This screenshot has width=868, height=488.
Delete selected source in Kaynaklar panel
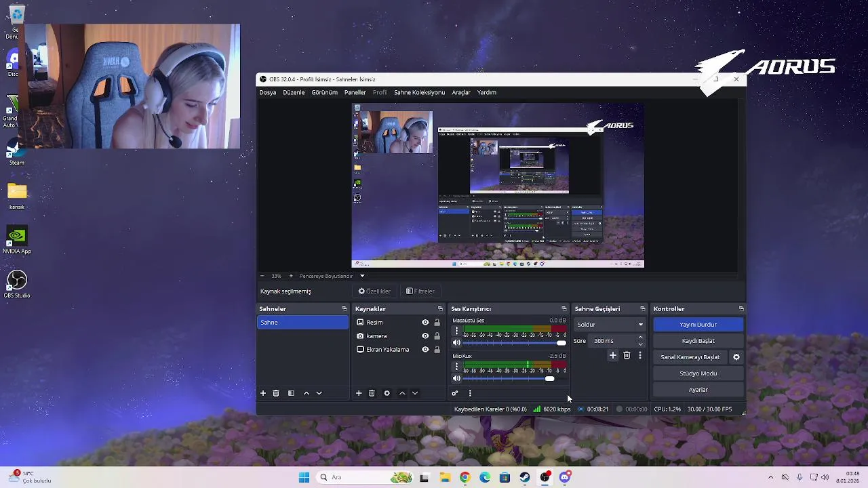372,393
